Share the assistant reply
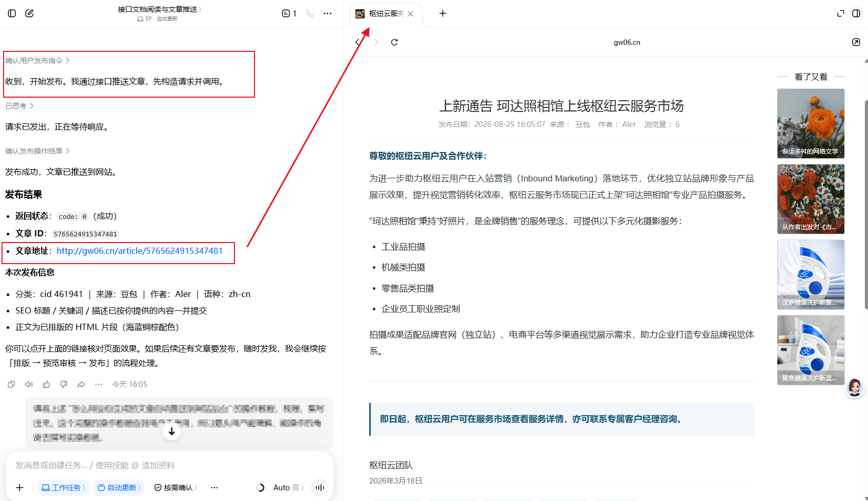 point(81,384)
